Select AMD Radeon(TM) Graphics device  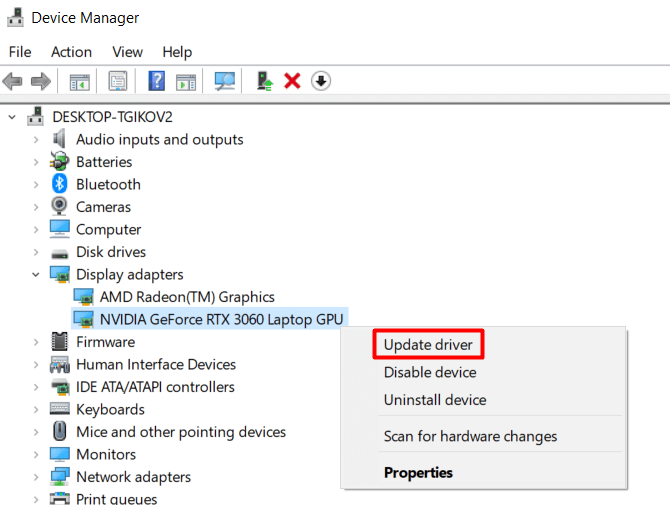coord(186,297)
